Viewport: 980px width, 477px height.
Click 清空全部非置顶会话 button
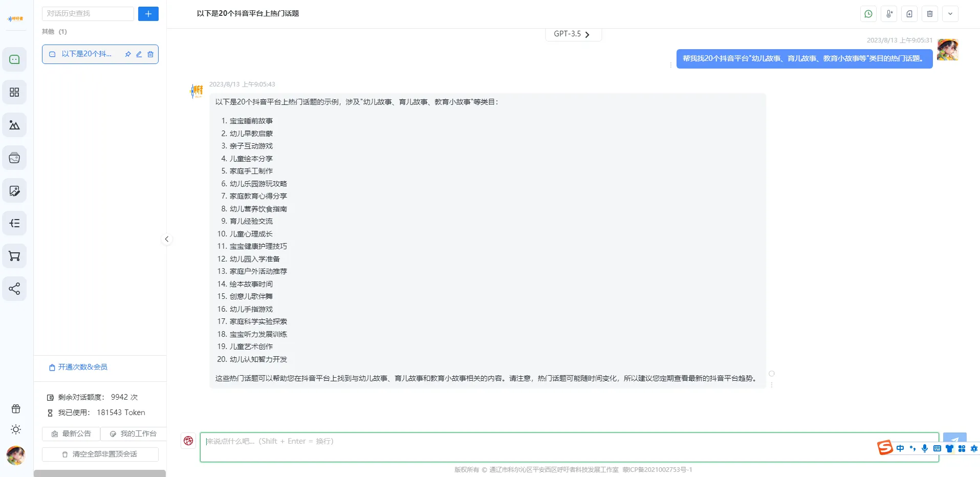[100, 454]
